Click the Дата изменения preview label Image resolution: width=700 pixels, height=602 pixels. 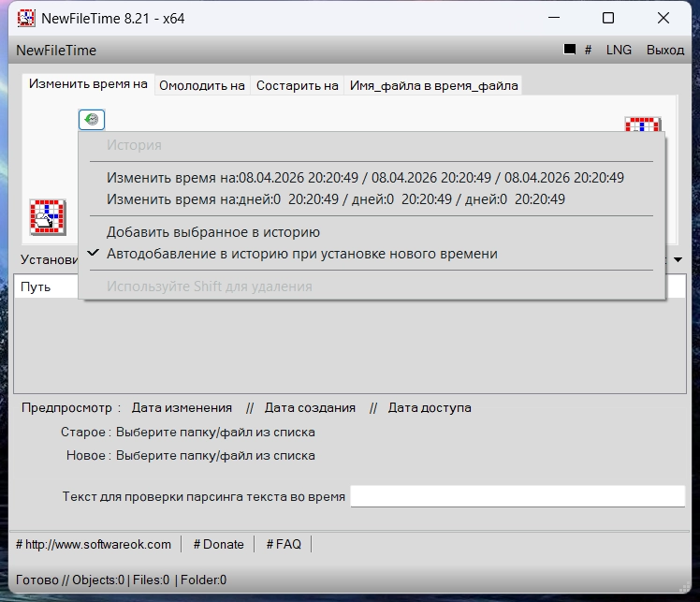[x=182, y=408]
